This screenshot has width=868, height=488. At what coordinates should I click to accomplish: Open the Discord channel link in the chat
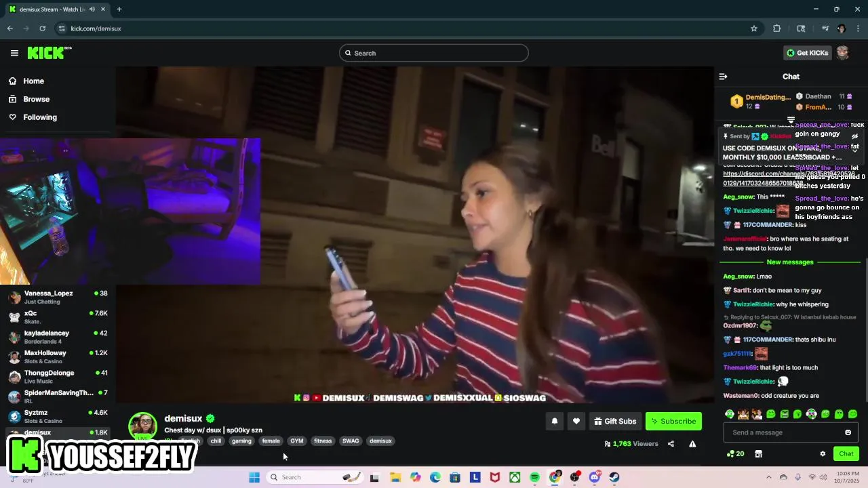click(x=789, y=178)
